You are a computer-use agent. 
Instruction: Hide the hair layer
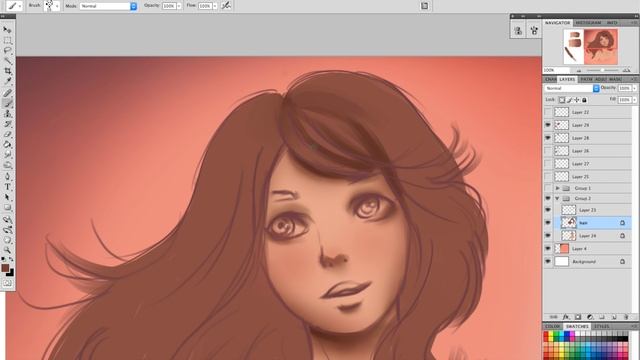pos(548,222)
